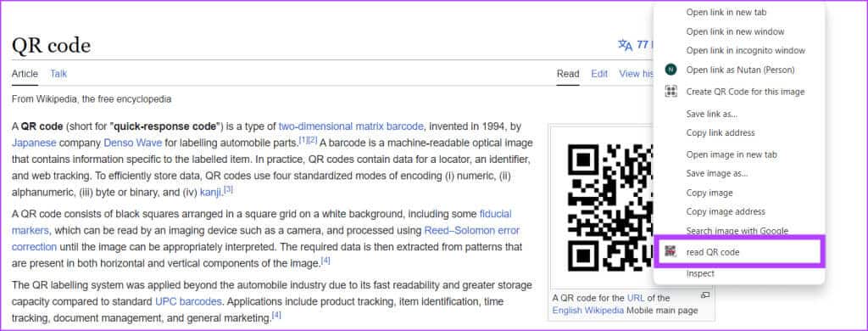This screenshot has width=868, height=331.
Task: Click 'From Wikipedia, the free encyclopedia' text
Action: pyautogui.click(x=92, y=99)
